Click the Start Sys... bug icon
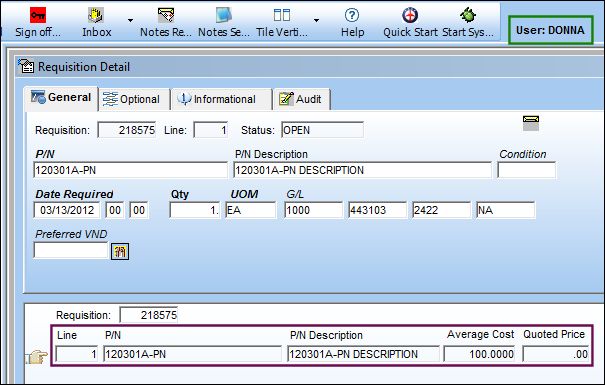The height and width of the screenshot is (385, 605). coord(468,15)
